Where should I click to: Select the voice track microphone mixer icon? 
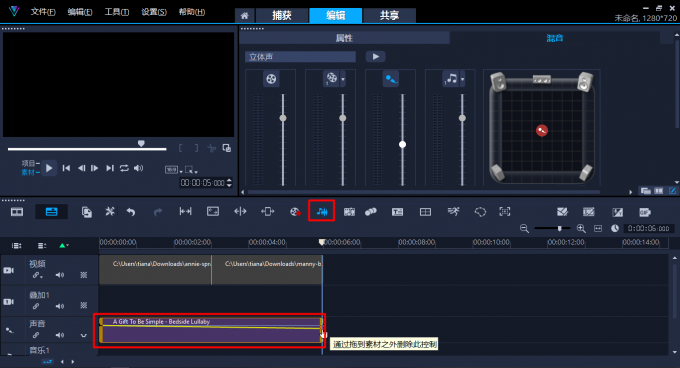coord(391,79)
